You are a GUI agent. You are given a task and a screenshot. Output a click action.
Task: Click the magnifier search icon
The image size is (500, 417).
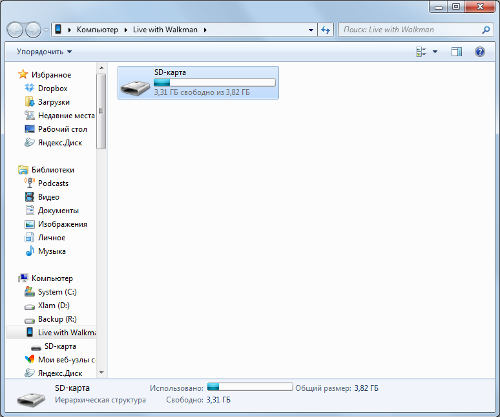point(486,30)
